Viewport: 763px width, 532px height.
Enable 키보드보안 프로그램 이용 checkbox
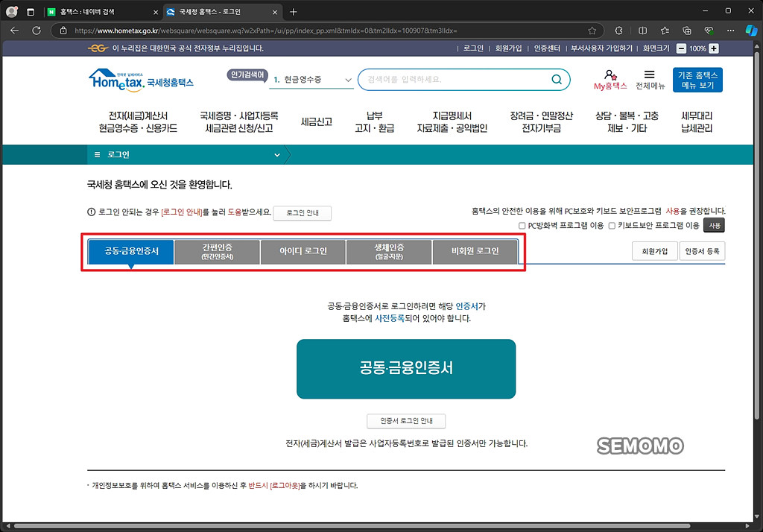point(612,225)
